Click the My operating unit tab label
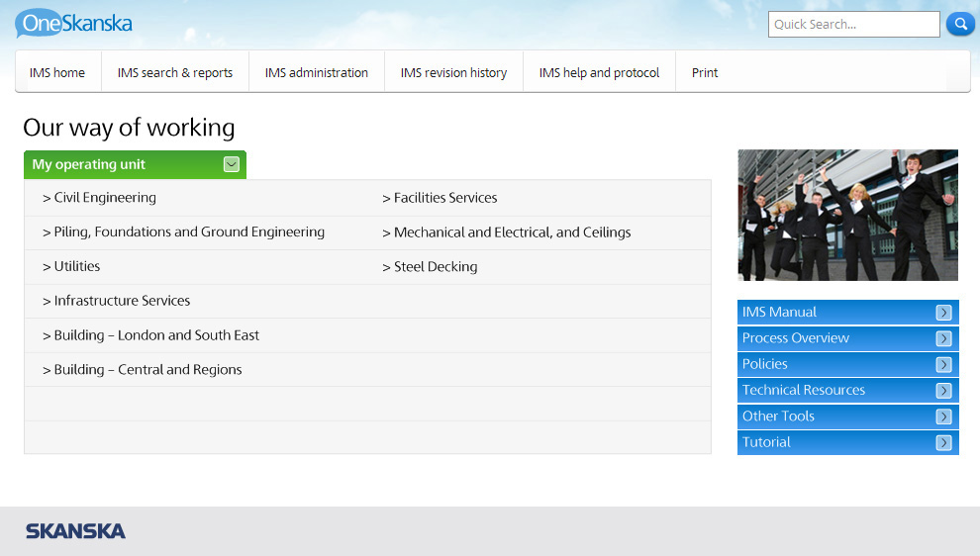The width and height of the screenshot is (980, 556). (89, 164)
